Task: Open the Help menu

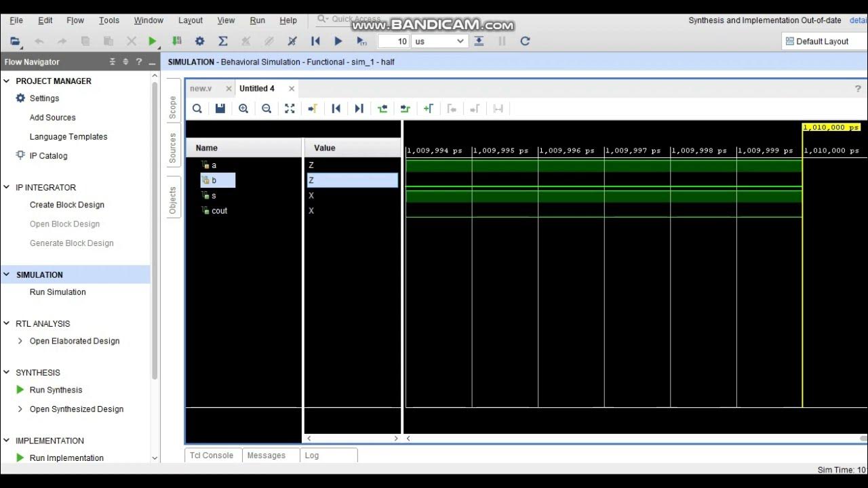Action: coord(288,20)
